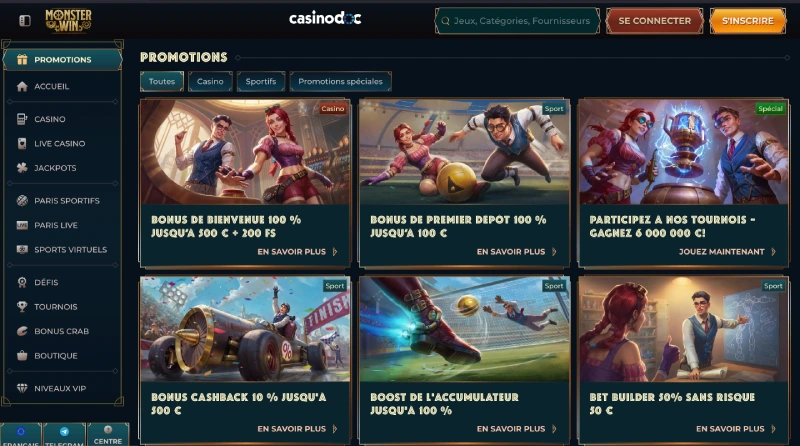Click the Se Connecter button
The width and height of the screenshot is (800, 446).
click(655, 21)
